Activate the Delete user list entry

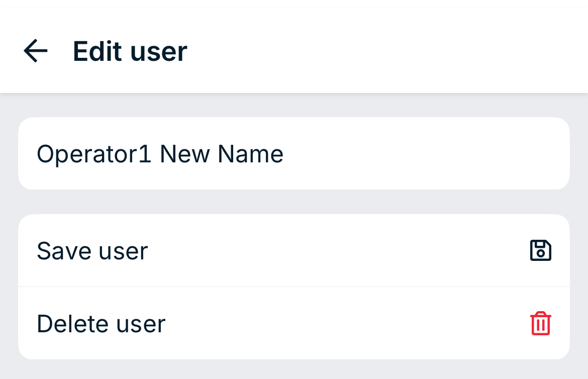pyautogui.click(x=294, y=324)
